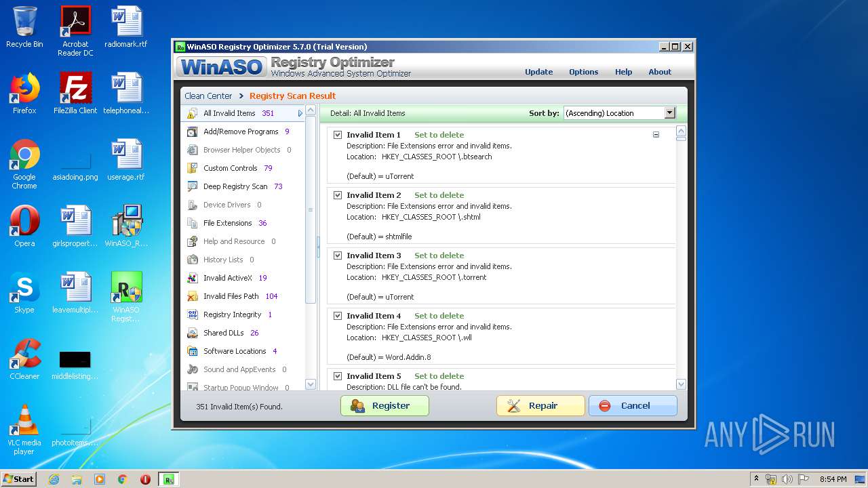Click the category list scroll down arrow
This screenshot has width=868, height=488.
coord(311,384)
